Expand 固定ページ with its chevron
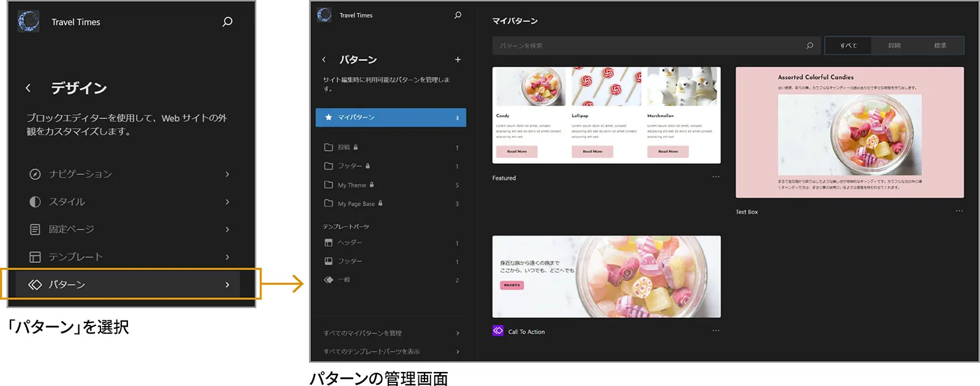Viewport: 980px width, 386px height. [x=227, y=229]
